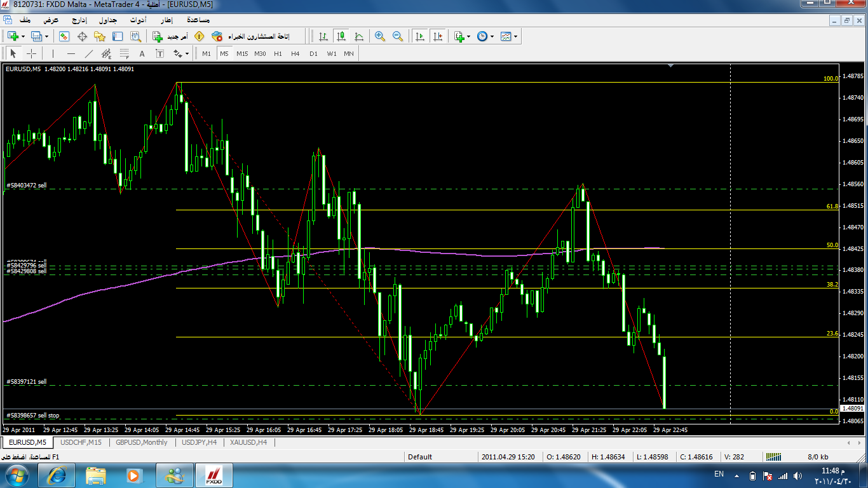
Task: Open the ملف (File) menu
Action: 26,20
